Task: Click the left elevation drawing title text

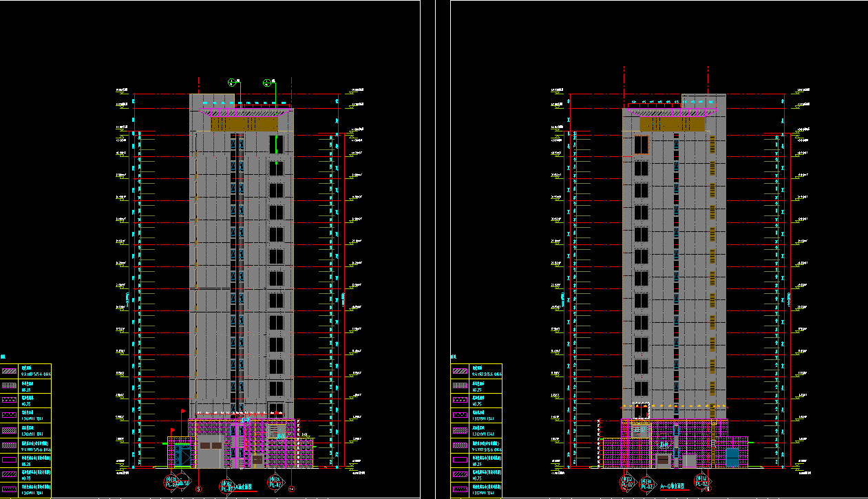Action: pyautogui.click(x=243, y=487)
